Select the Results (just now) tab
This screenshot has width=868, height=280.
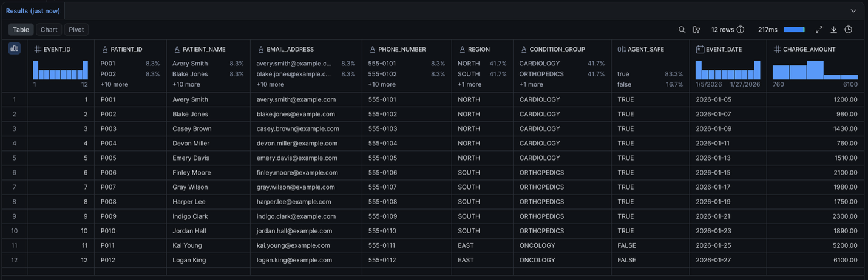click(x=33, y=11)
